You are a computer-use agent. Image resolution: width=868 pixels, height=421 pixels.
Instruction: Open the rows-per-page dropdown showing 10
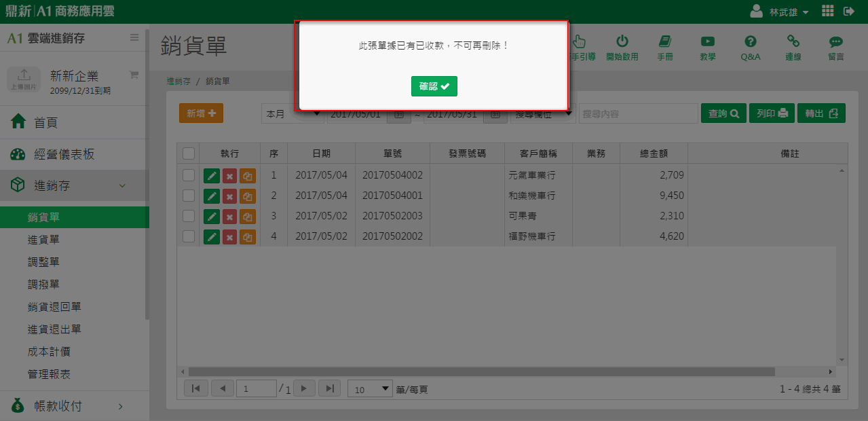tap(371, 389)
